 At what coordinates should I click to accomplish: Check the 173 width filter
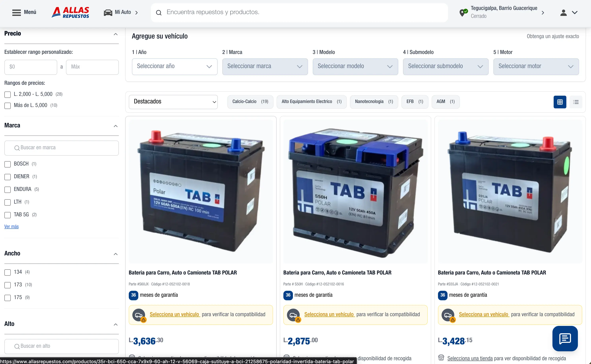[8, 285]
